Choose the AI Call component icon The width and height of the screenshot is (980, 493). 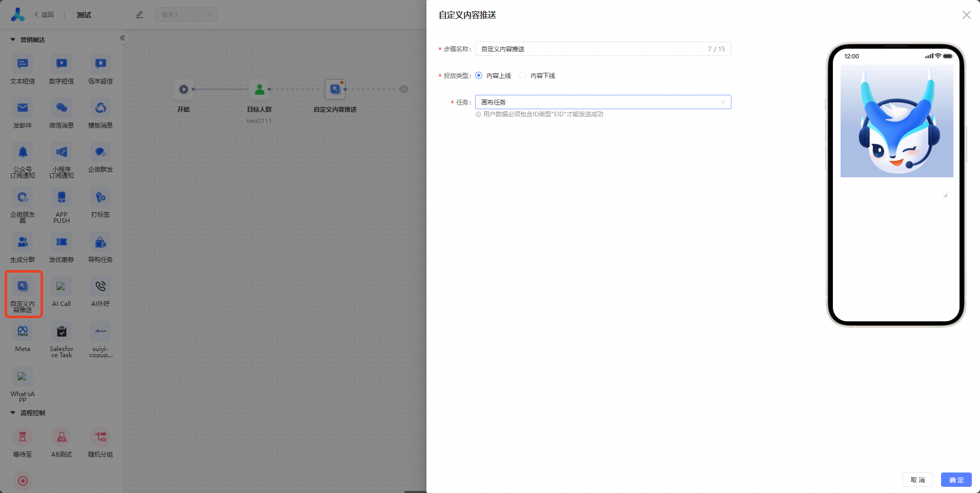(62, 286)
